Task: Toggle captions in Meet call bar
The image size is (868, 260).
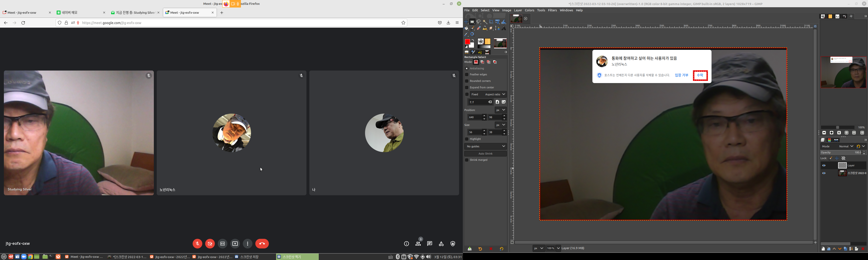Action: (222, 244)
